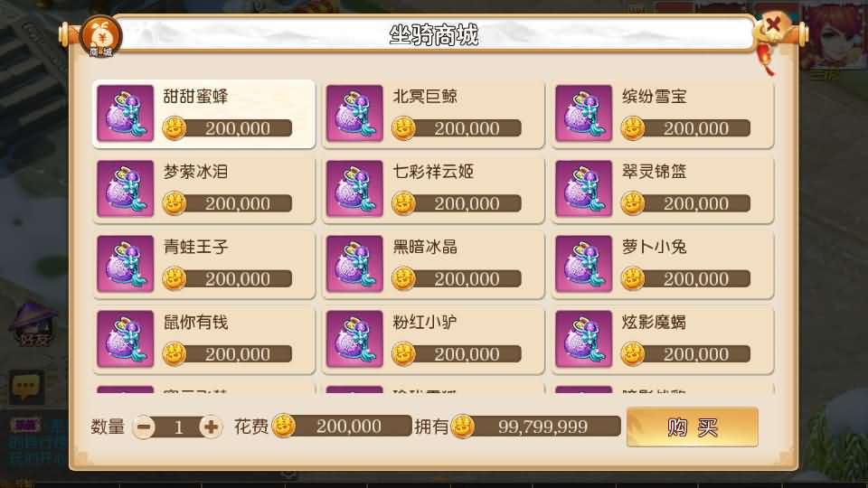Pick the 炫影魔蝎 mount item
Image resolution: width=868 pixels, height=488 pixels.
[x=663, y=339]
